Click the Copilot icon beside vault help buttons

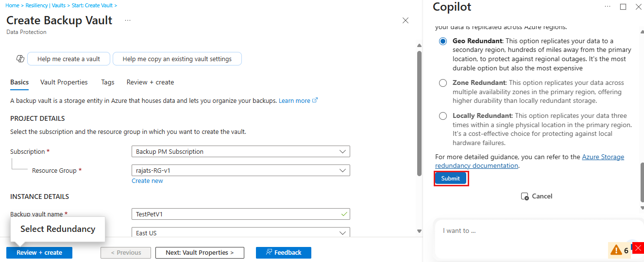coord(20,59)
